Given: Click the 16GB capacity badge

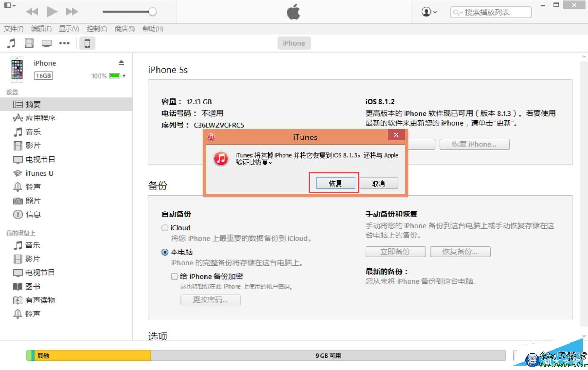Looking at the screenshot, I should [x=43, y=76].
